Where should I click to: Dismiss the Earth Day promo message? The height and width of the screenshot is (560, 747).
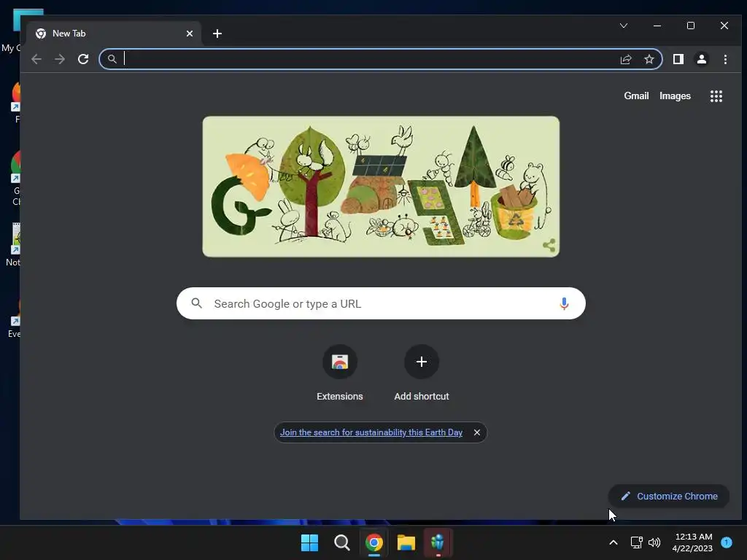(x=477, y=432)
